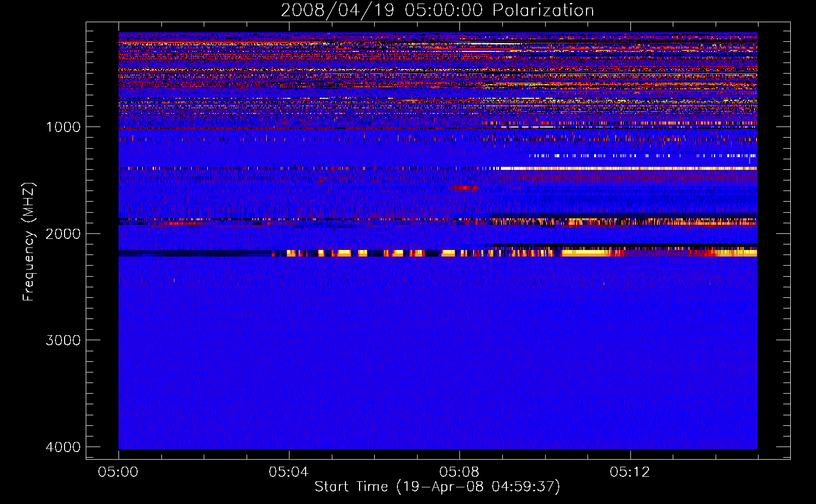Click the "05:08" time tick label
Screen dimensions: 816x504
(459, 472)
